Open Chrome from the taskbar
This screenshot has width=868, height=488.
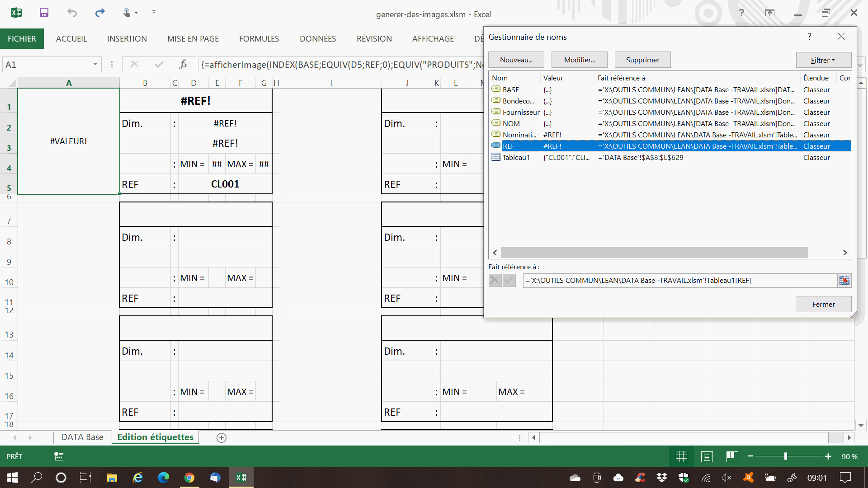click(189, 478)
